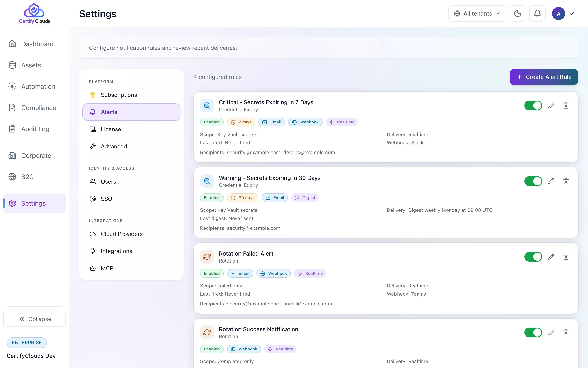This screenshot has width=588, height=368.
Task: Click "Recipients: security@example.com, oncall@example.com" text
Action: pyautogui.click(x=266, y=304)
